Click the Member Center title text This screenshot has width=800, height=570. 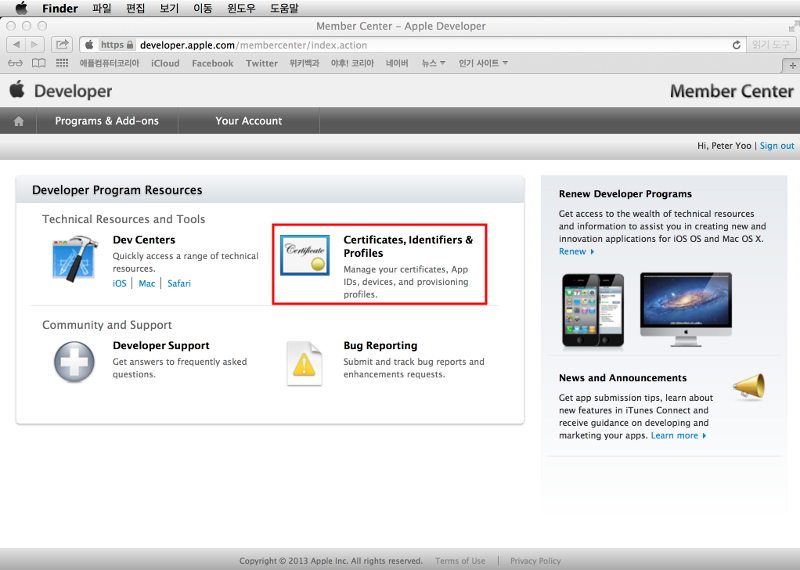click(732, 91)
